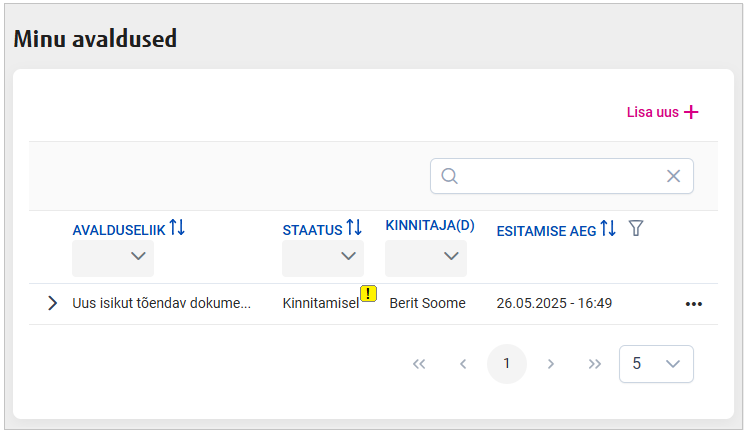Click inside the search input field
The height and width of the screenshot is (434, 747).
coord(560,176)
